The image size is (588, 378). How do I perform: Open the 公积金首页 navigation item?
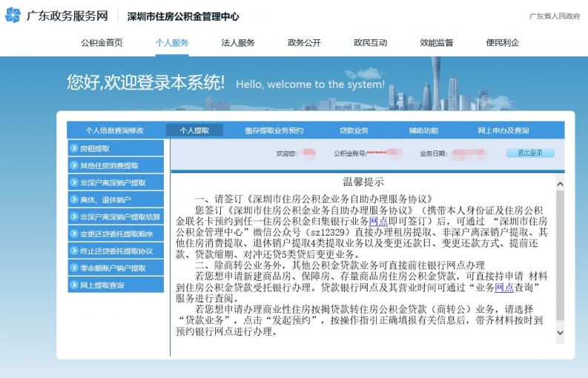(x=102, y=43)
